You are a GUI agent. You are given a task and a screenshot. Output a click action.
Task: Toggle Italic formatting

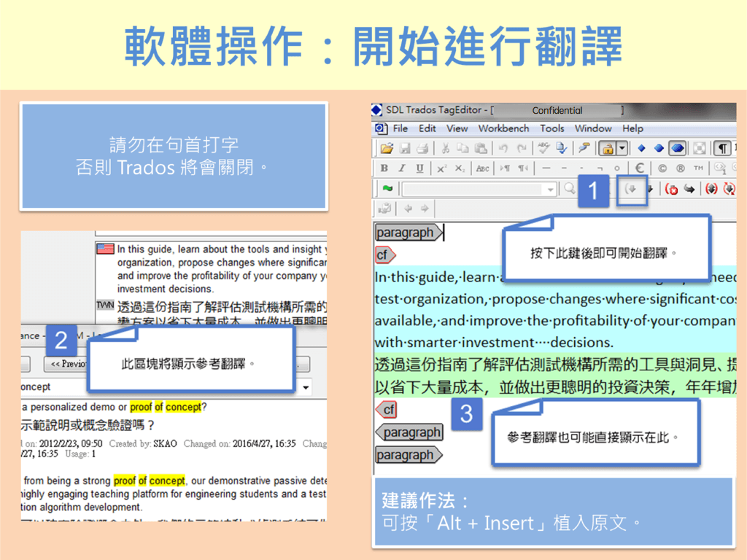click(402, 168)
